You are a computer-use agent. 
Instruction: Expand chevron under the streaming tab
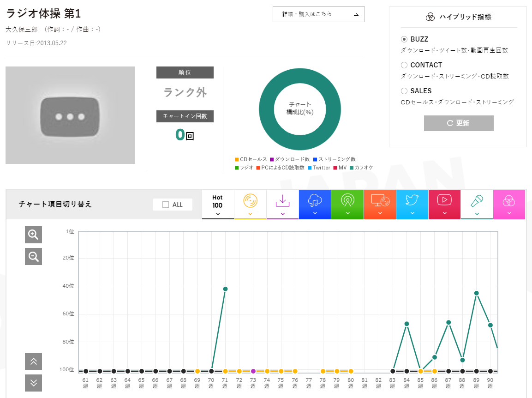[315, 213]
